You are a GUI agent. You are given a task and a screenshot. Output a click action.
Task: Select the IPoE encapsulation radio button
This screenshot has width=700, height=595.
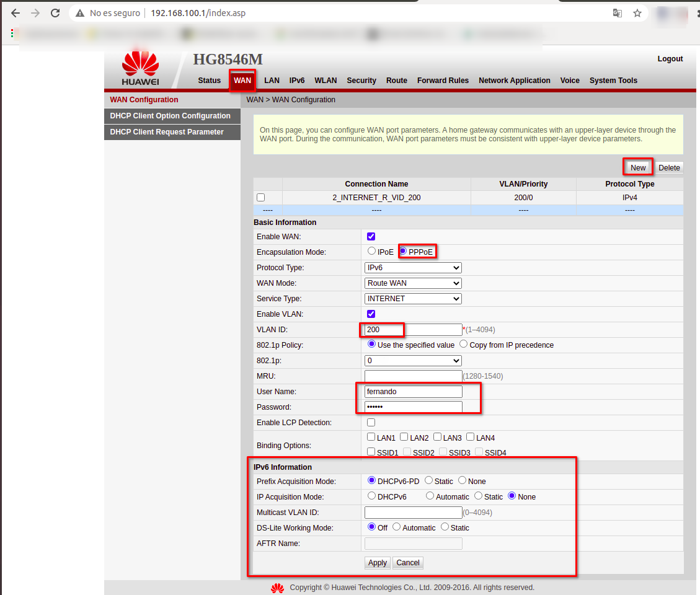[x=371, y=251]
